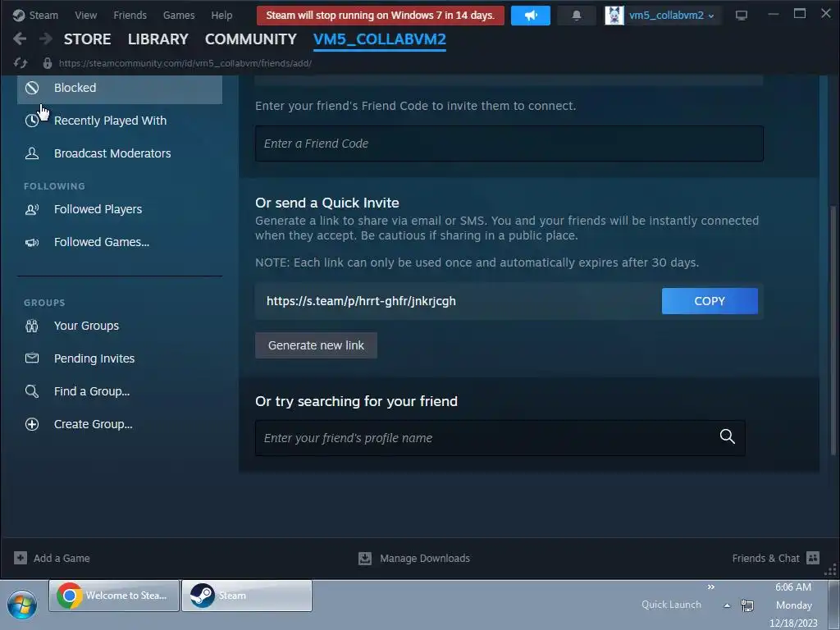The image size is (840, 630).
Task: Open the Steam menu
Action: coord(43,15)
